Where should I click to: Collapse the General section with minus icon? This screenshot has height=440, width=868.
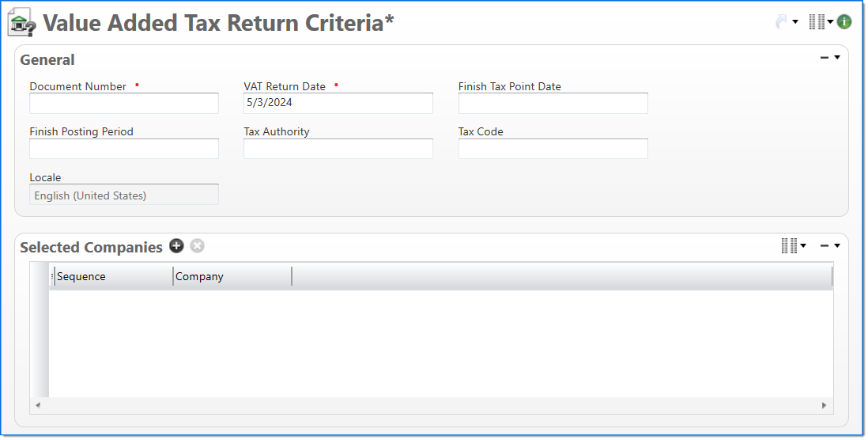coord(825,57)
